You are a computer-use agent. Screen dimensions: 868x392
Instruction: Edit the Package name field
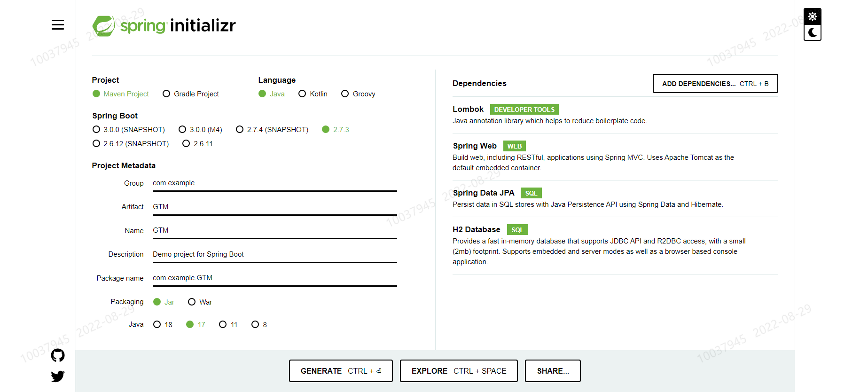pos(275,278)
